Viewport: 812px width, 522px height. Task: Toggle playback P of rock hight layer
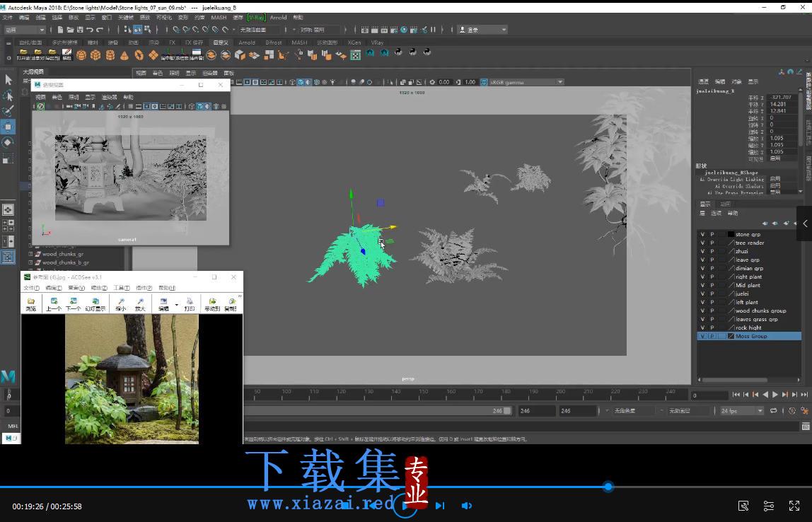pyautogui.click(x=712, y=327)
